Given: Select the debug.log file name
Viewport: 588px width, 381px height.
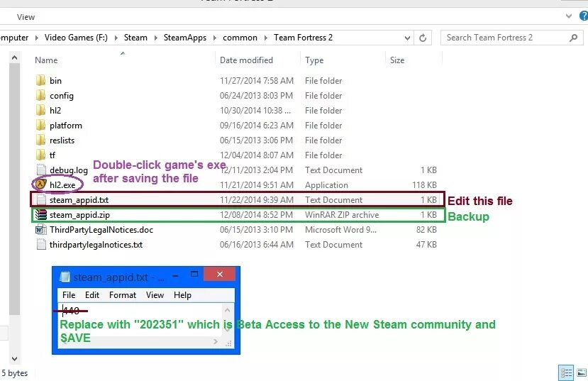Looking at the screenshot, I should pyautogui.click(x=69, y=170).
